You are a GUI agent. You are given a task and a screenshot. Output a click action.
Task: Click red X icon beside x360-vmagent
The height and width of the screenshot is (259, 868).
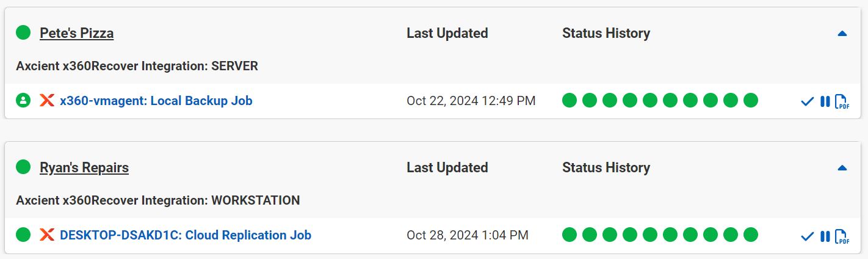coord(47,100)
